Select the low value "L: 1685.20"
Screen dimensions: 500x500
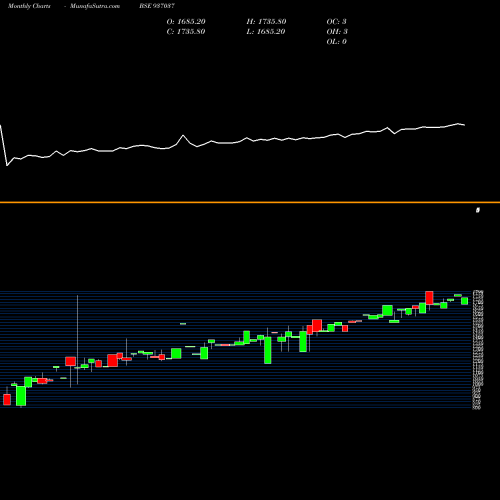(266, 32)
